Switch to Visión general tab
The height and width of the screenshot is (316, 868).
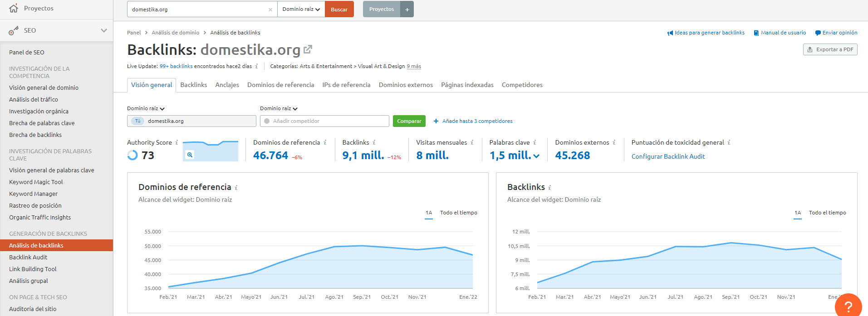pos(152,85)
